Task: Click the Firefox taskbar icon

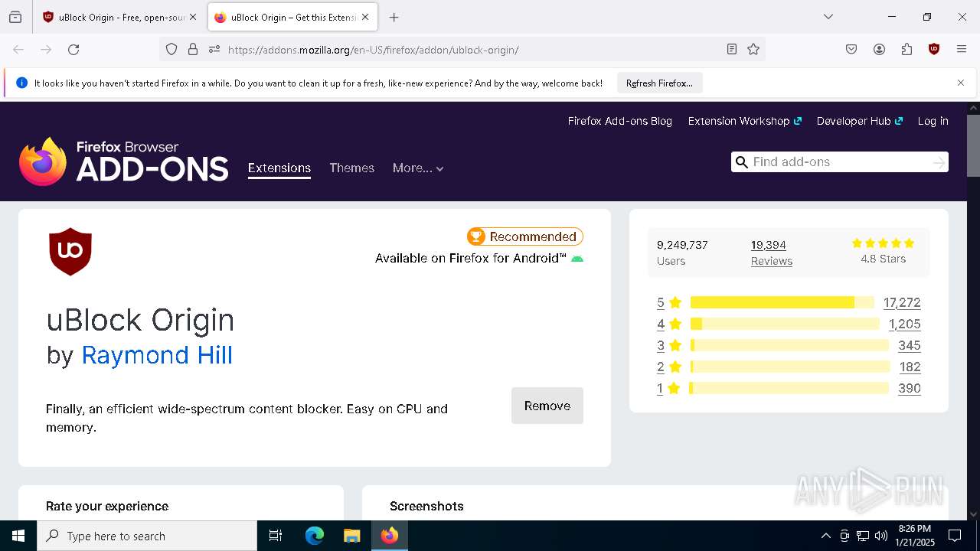Action: (390, 536)
